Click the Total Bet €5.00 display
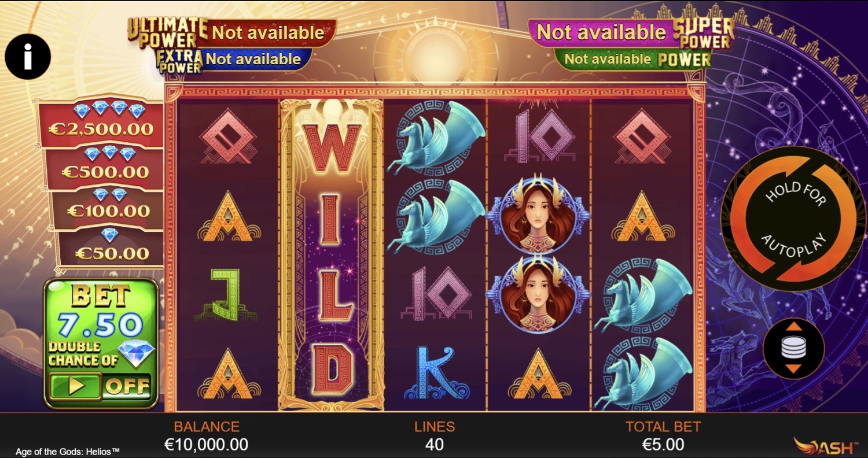The width and height of the screenshot is (868, 458). point(663,437)
